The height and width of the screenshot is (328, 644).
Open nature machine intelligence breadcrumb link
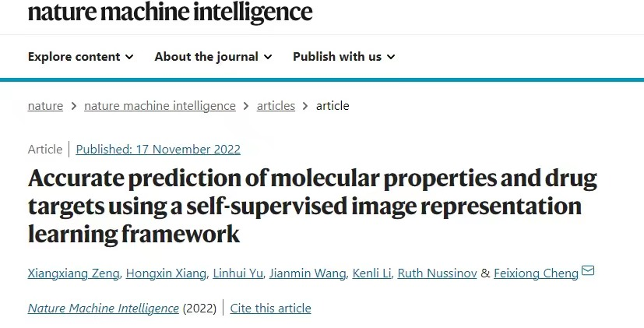pyautogui.click(x=160, y=106)
